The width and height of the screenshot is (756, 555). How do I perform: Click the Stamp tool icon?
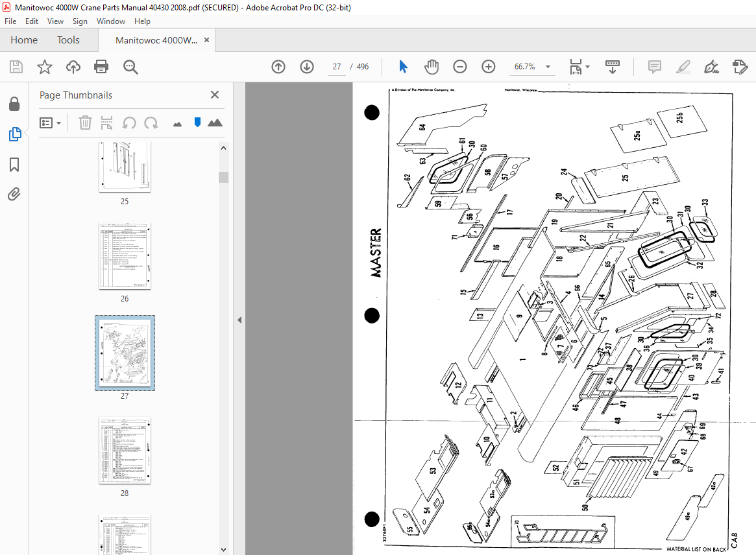740,67
